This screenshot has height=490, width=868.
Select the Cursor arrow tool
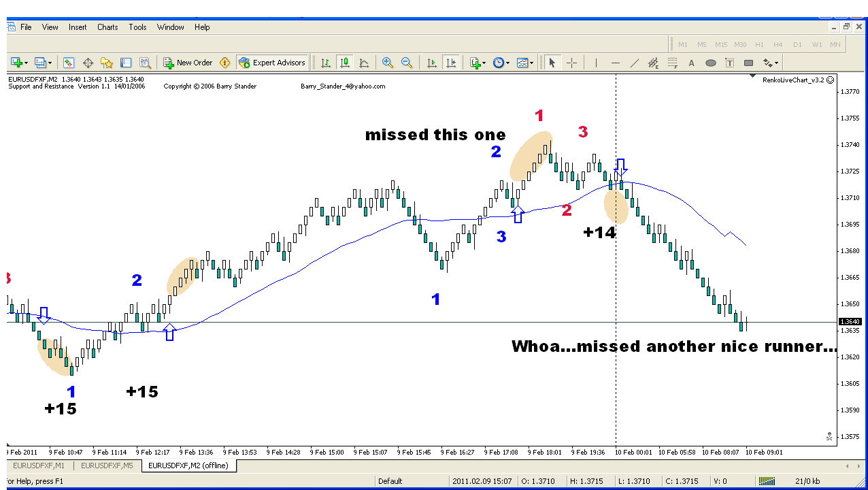coord(552,63)
